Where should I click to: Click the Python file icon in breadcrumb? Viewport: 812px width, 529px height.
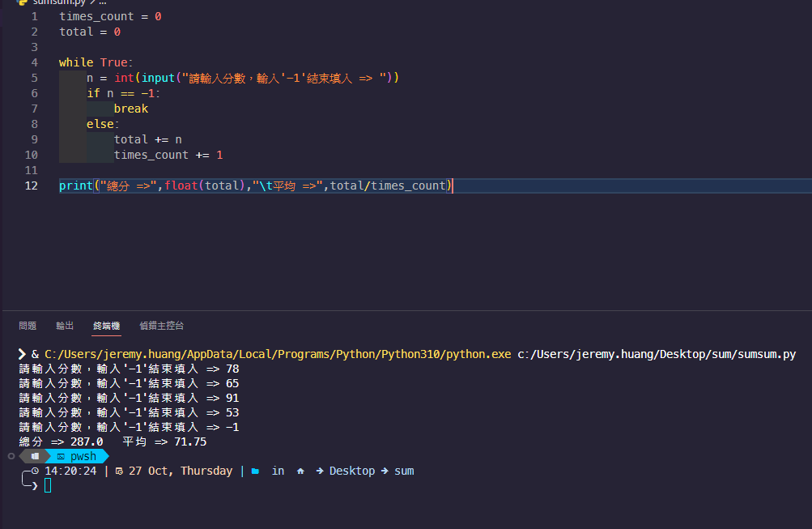click(x=22, y=2)
